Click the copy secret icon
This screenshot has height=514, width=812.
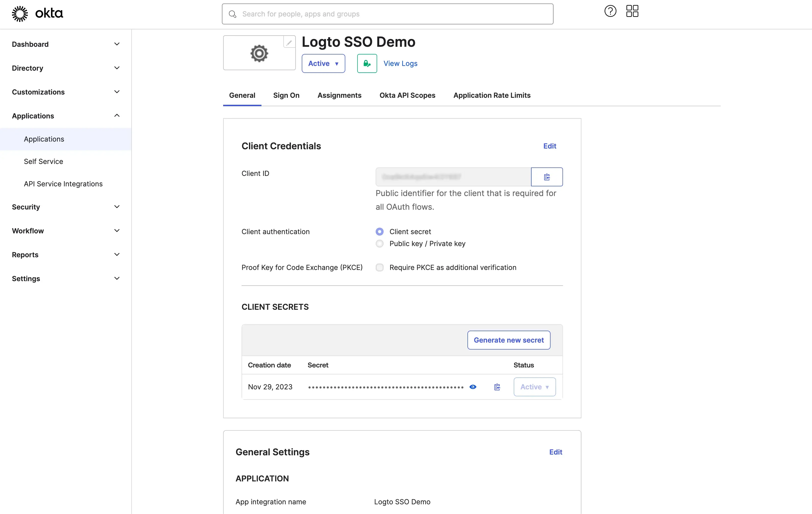(x=497, y=387)
